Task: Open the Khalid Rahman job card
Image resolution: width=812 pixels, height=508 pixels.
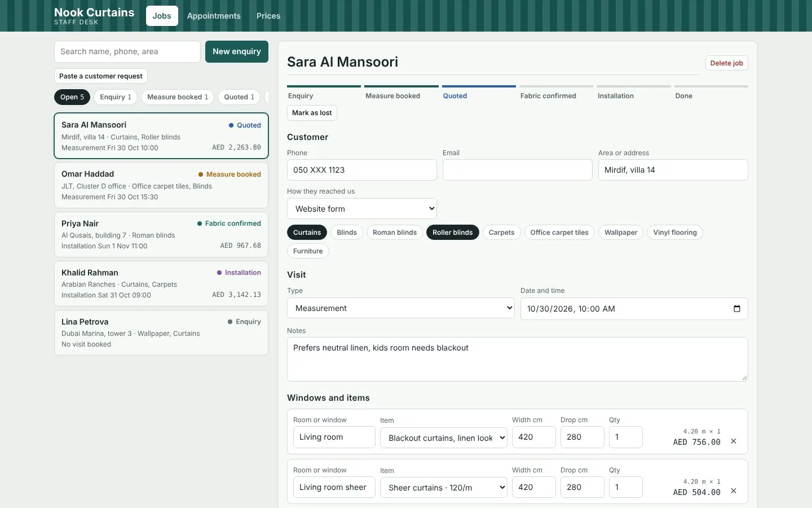Action: click(x=161, y=283)
